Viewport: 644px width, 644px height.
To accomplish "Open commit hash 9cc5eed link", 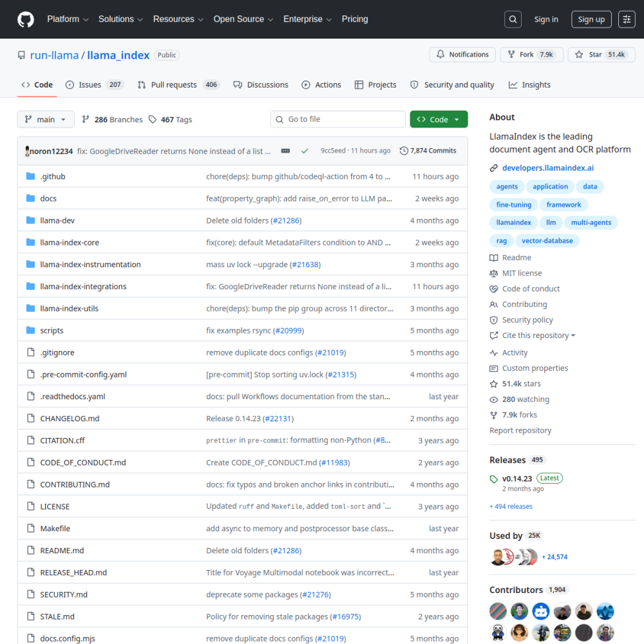I will [x=333, y=151].
